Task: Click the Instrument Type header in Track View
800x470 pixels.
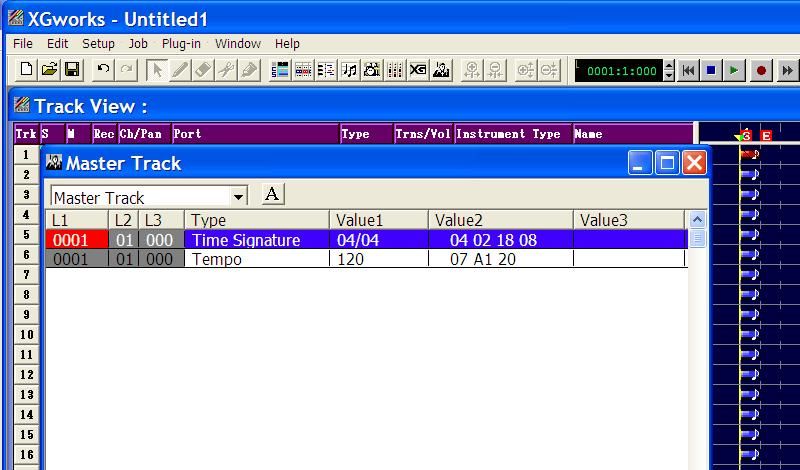Action: [x=513, y=134]
